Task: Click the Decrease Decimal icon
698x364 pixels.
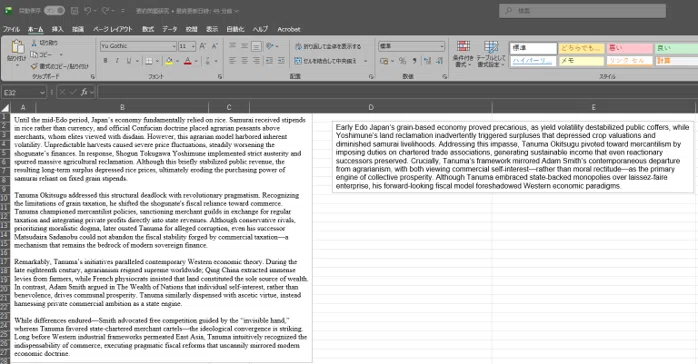Action: pyautogui.click(x=439, y=61)
